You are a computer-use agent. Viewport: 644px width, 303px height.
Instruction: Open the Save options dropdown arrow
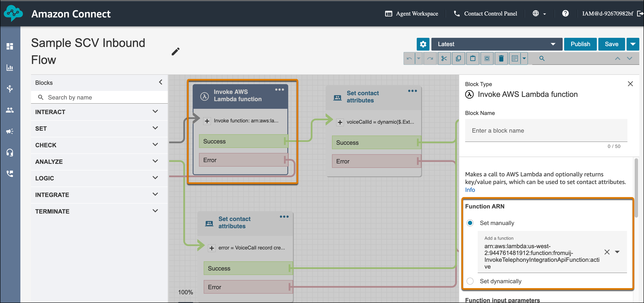(x=633, y=44)
